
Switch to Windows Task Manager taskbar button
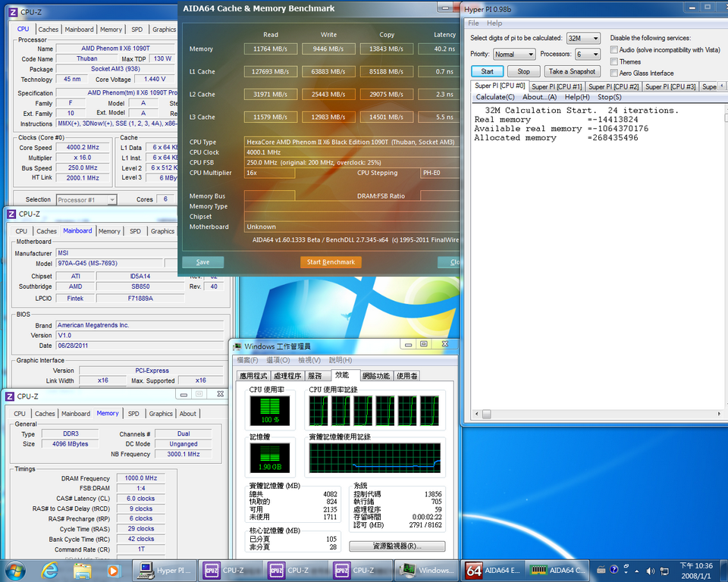pyautogui.click(x=427, y=571)
